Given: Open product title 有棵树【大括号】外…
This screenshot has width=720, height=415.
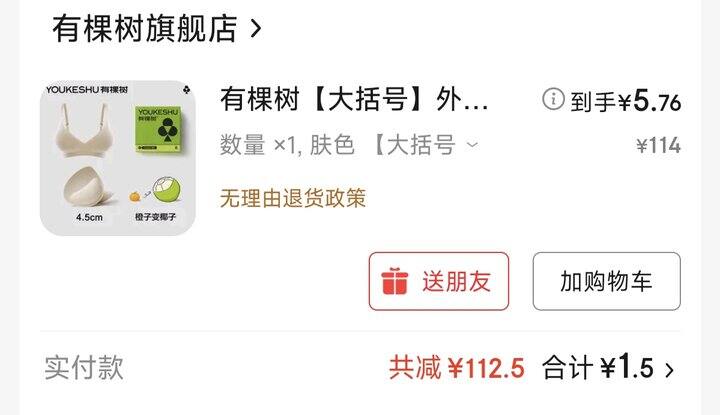Looking at the screenshot, I should pos(354,99).
